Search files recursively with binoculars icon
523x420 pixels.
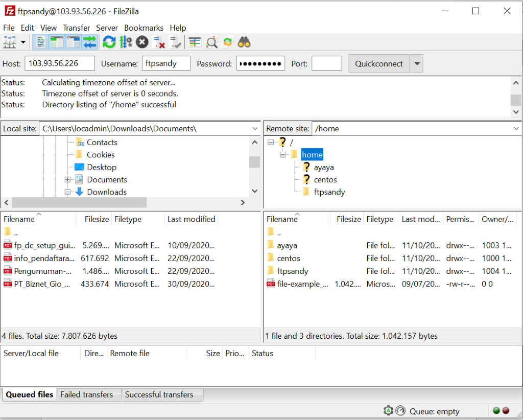tap(244, 42)
